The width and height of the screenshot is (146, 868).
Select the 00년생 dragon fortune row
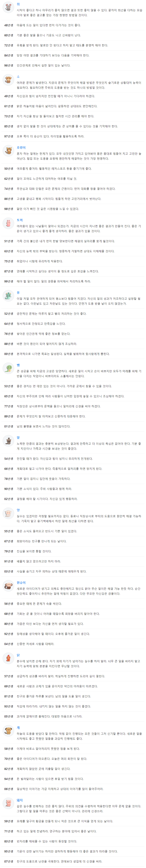(73, 354)
